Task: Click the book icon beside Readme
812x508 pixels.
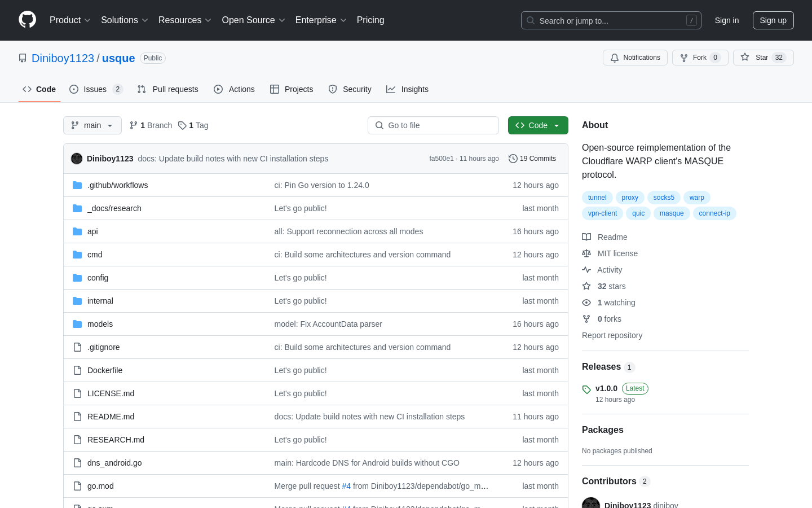Action: pos(586,237)
